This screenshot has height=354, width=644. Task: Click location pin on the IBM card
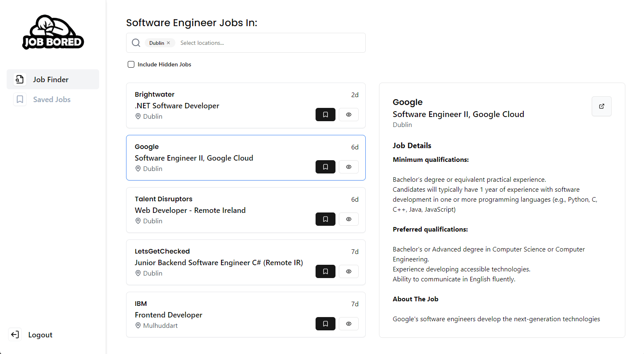tap(138, 325)
